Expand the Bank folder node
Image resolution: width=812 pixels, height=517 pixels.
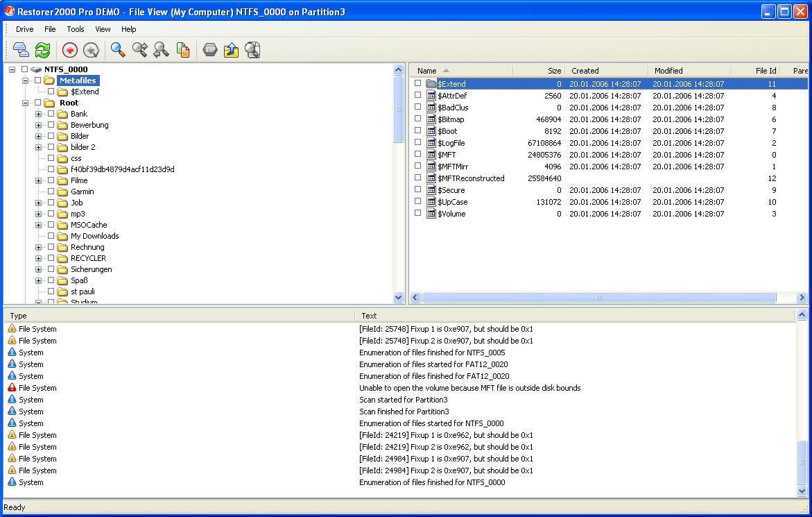point(38,114)
